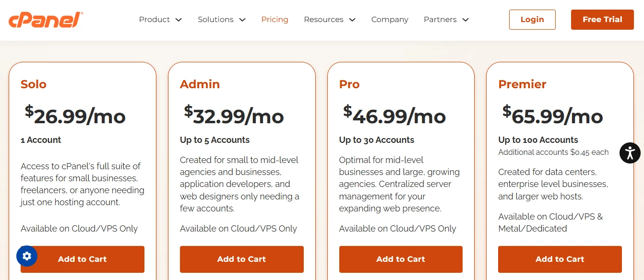Click the Login button
The height and width of the screenshot is (280, 644).
pos(532,20)
